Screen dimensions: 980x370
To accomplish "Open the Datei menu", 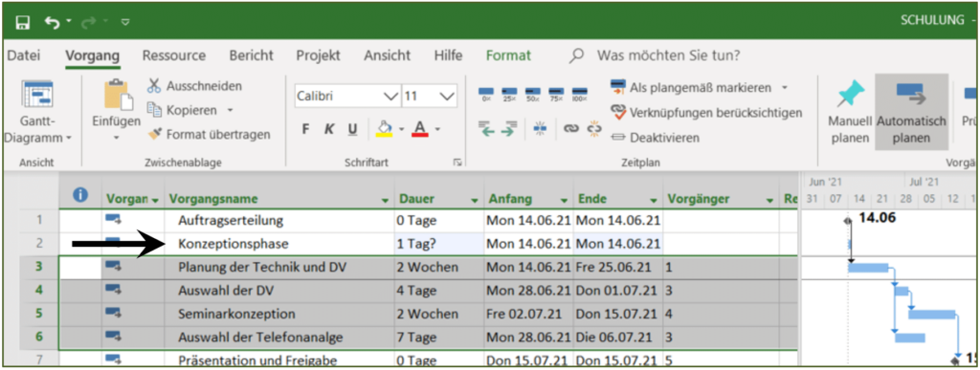I will [24, 55].
